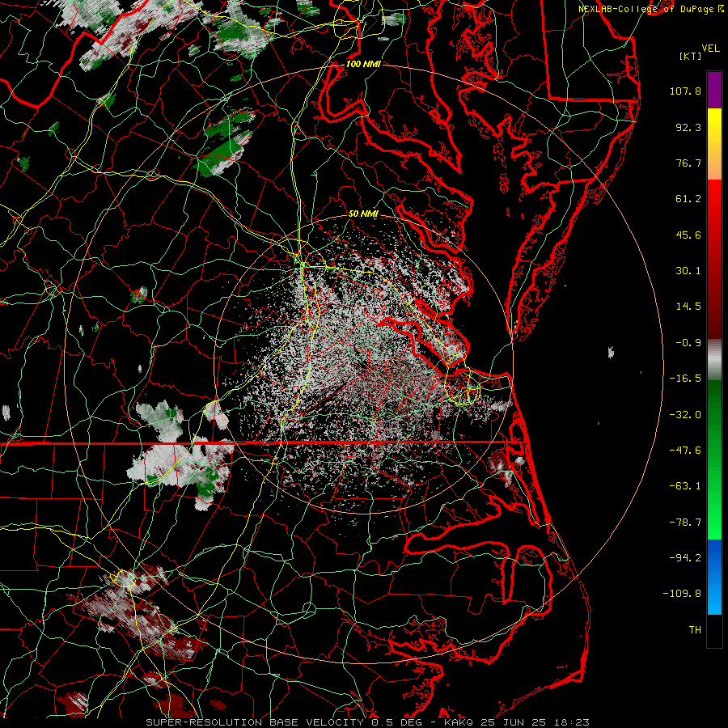Click the 107.8 legend value
The width and height of the screenshot is (728, 728).
pyautogui.click(x=685, y=91)
